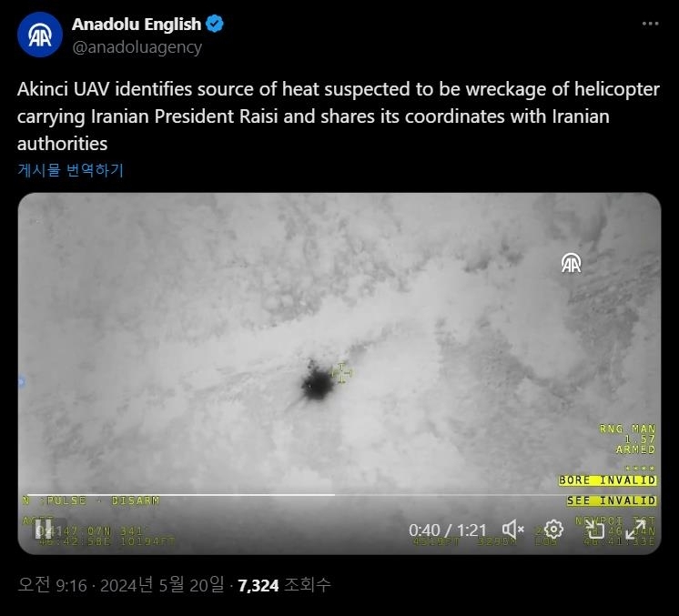This screenshot has width=679, height=616.
Task: Open the Anadolu English profile name
Action: pos(137,24)
